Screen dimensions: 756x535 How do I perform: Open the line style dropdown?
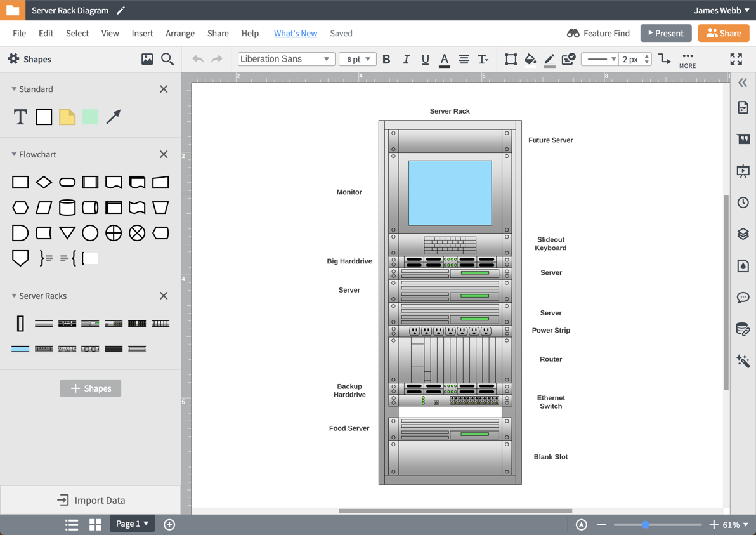[601, 59]
